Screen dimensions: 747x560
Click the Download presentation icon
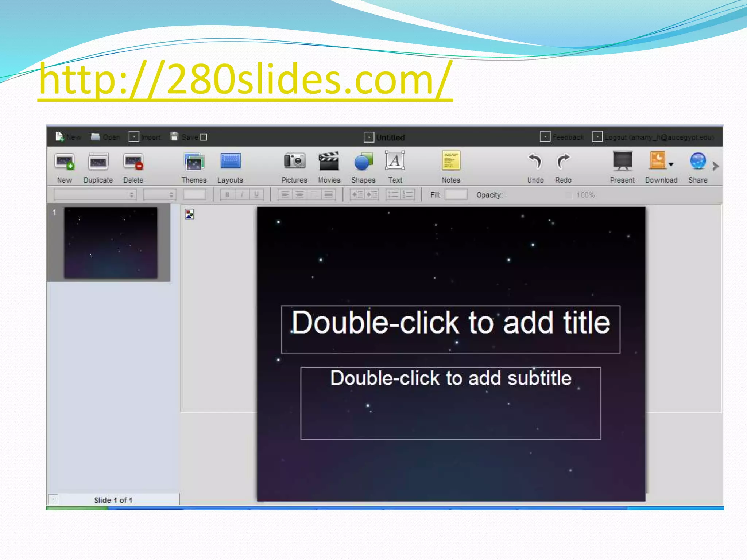(x=658, y=161)
